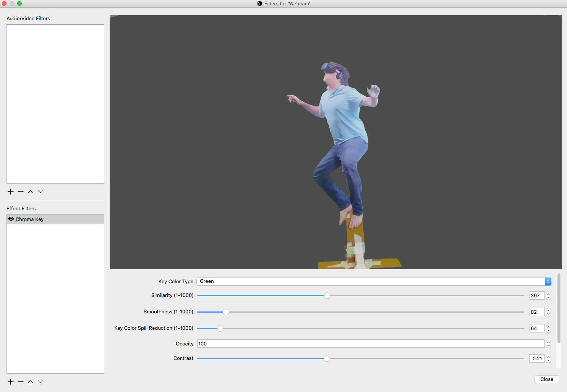Viewport: 567px width, 392px height.
Task: Click the empty Audio/Video Filters list box
Action: point(55,104)
